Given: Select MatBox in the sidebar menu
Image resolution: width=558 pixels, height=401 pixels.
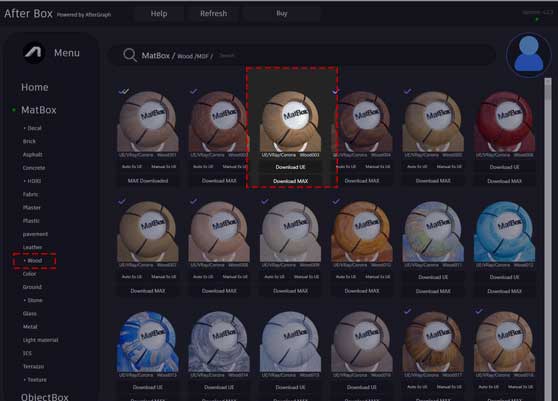Looking at the screenshot, I should click(x=38, y=110).
